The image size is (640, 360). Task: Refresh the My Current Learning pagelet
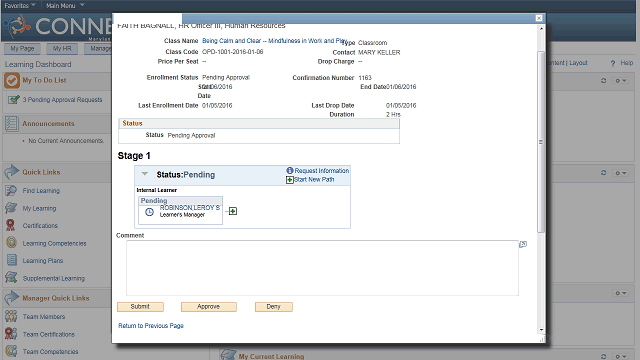(604, 356)
